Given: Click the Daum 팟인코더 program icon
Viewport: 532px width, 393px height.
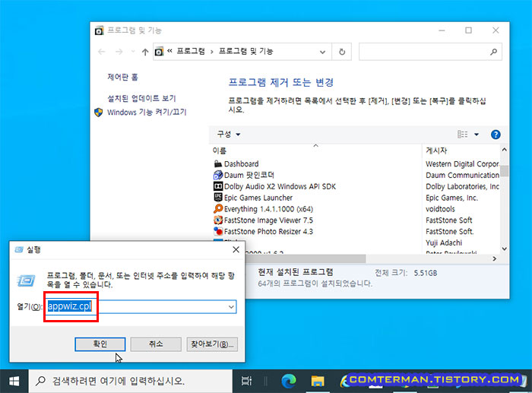Looking at the screenshot, I should coord(218,175).
